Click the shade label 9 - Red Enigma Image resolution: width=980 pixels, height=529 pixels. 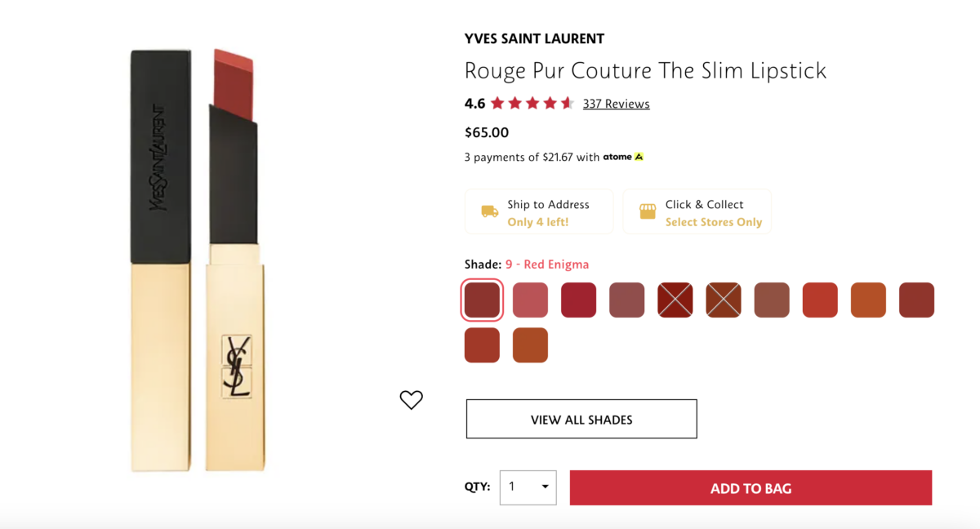(546, 264)
